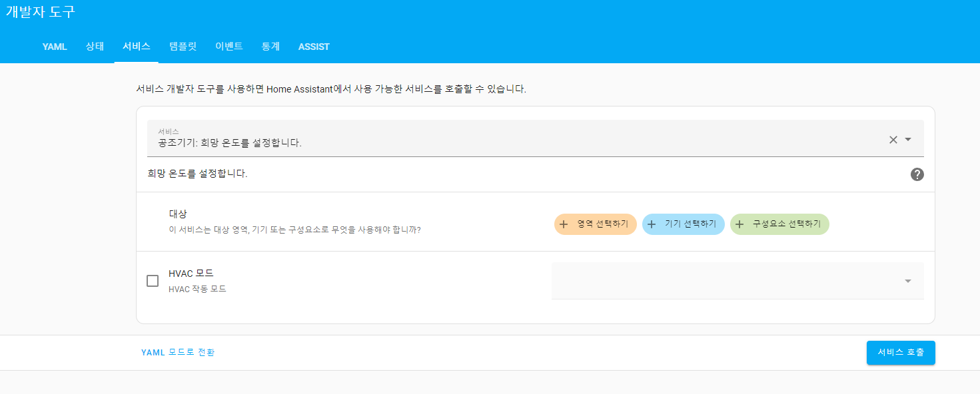The height and width of the screenshot is (394, 980).
Task: Clear the selected service with the X icon
Action: [893, 140]
